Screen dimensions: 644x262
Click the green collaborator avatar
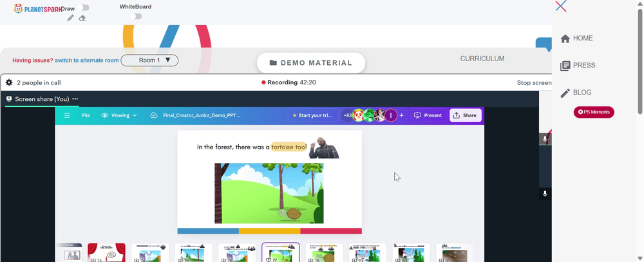(369, 115)
